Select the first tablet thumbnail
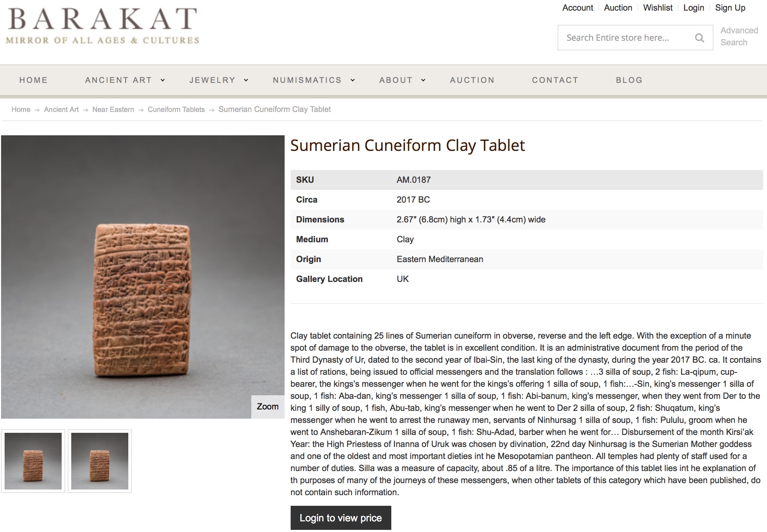 33,461
